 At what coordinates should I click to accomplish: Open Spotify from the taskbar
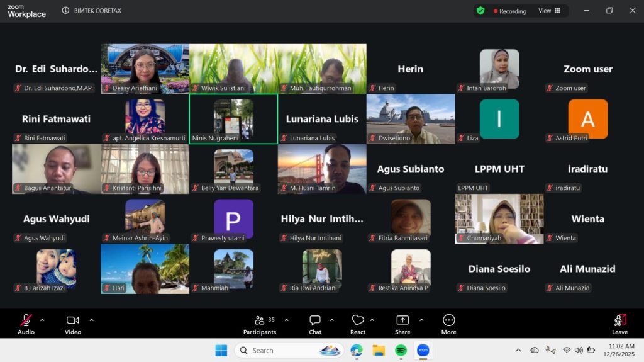coord(401,351)
